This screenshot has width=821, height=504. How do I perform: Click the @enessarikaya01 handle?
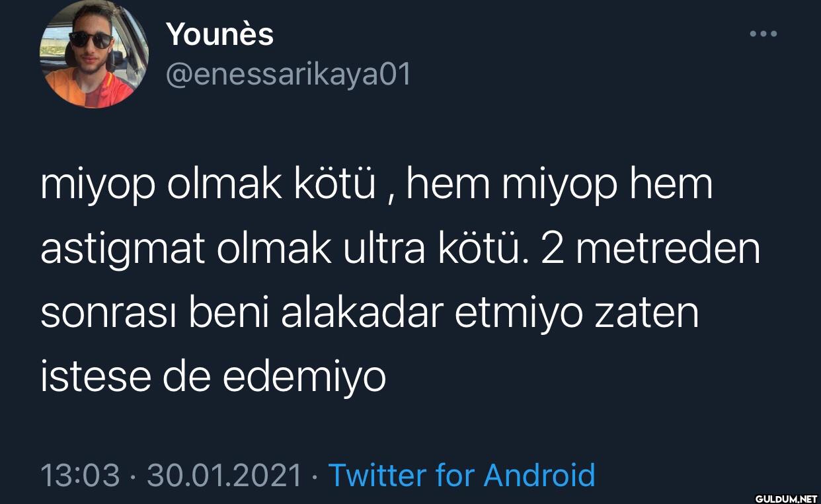click(x=288, y=75)
